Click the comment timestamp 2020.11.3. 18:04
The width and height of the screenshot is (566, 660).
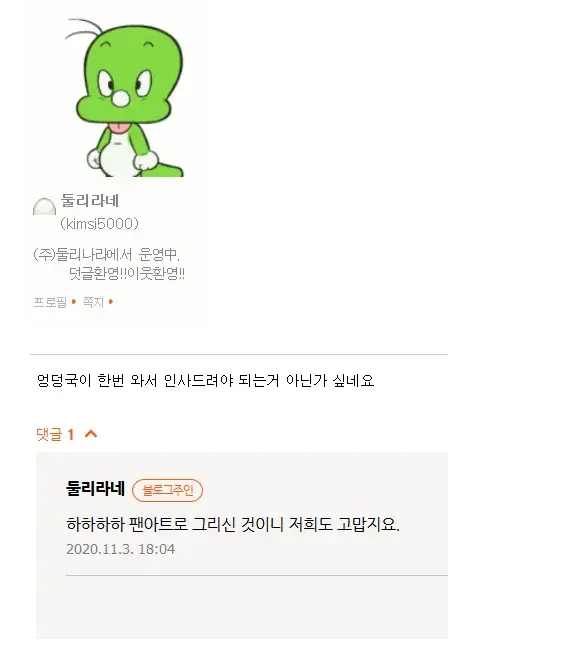120,549
